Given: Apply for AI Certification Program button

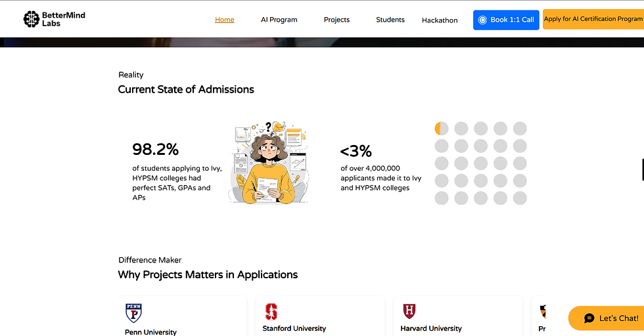Looking at the screenshot, I should click(593, 19).
